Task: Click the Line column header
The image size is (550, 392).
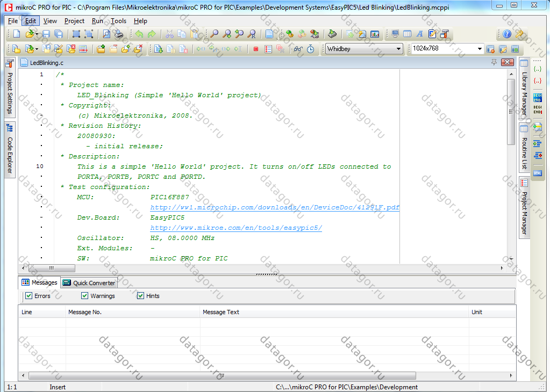Action: [x=42, y=312]
